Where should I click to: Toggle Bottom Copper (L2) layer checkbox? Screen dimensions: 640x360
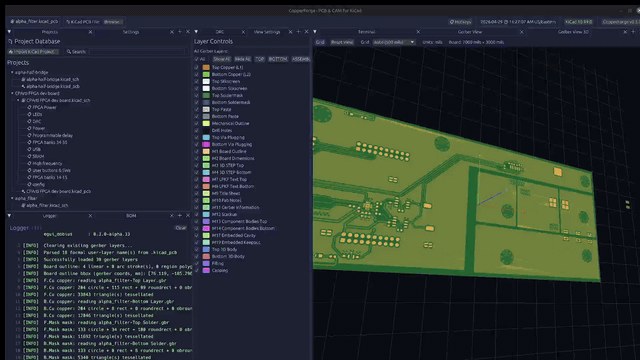coord(197,74)
